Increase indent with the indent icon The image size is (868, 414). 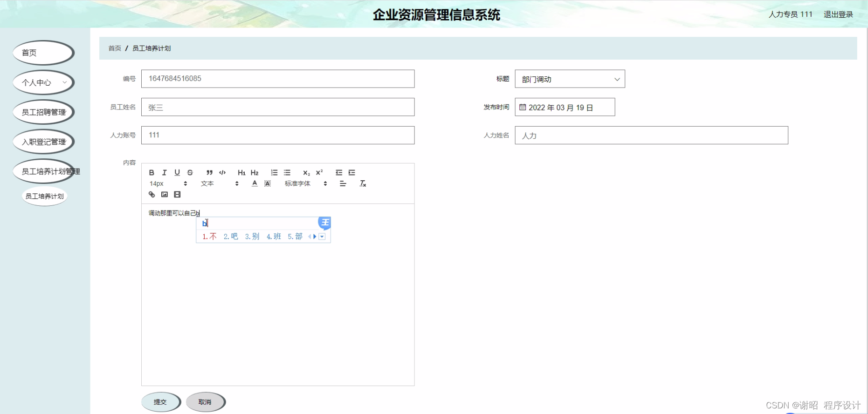click(x=352, y=172)
